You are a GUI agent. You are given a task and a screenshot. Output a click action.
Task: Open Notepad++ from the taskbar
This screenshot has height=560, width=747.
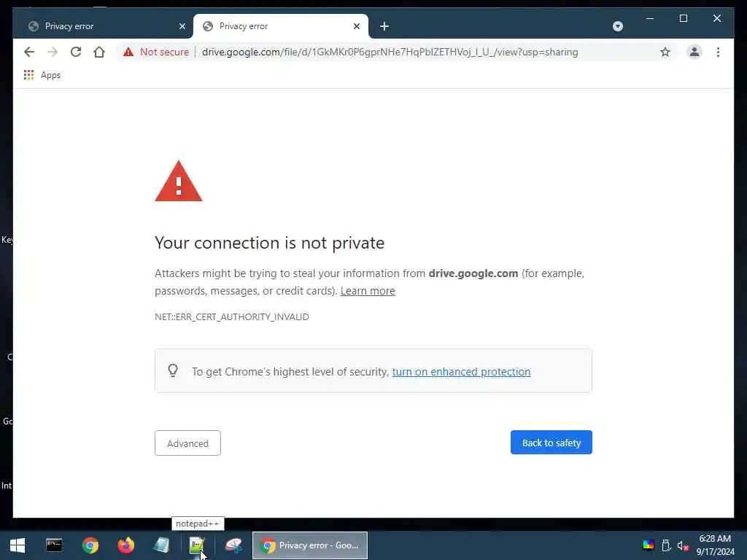[x=197, y=545]
